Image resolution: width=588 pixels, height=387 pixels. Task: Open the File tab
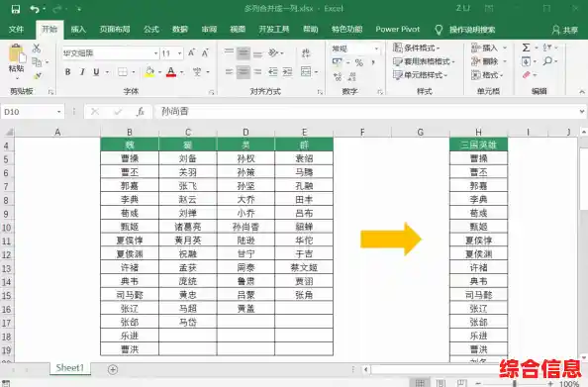tap(16, 30)
